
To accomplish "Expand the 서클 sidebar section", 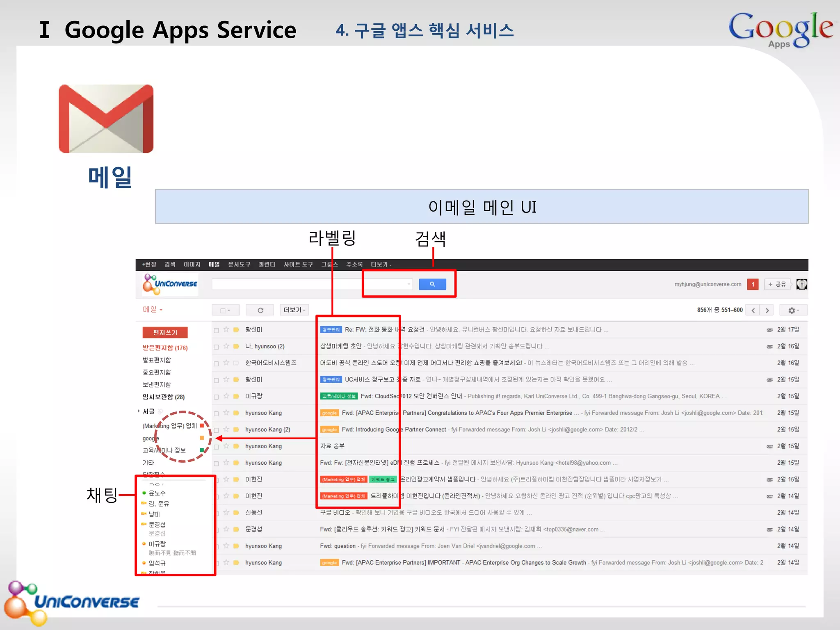I will click(139, 411).
